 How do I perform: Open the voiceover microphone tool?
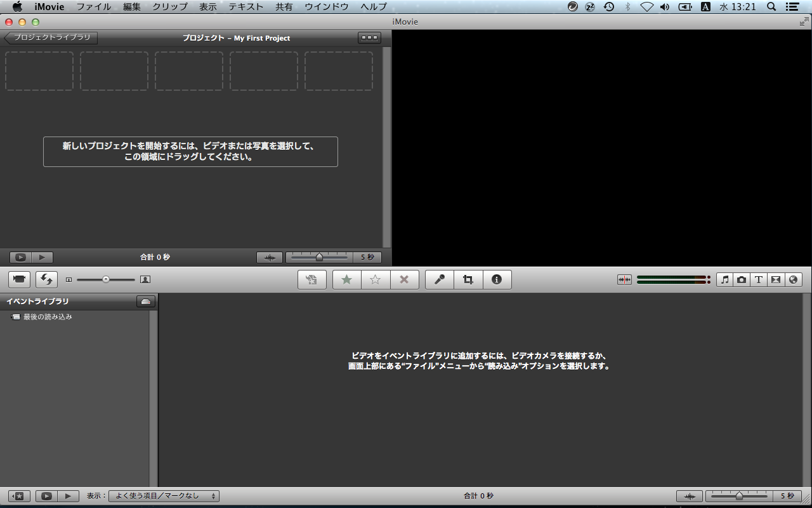click(x=440, y=279)
